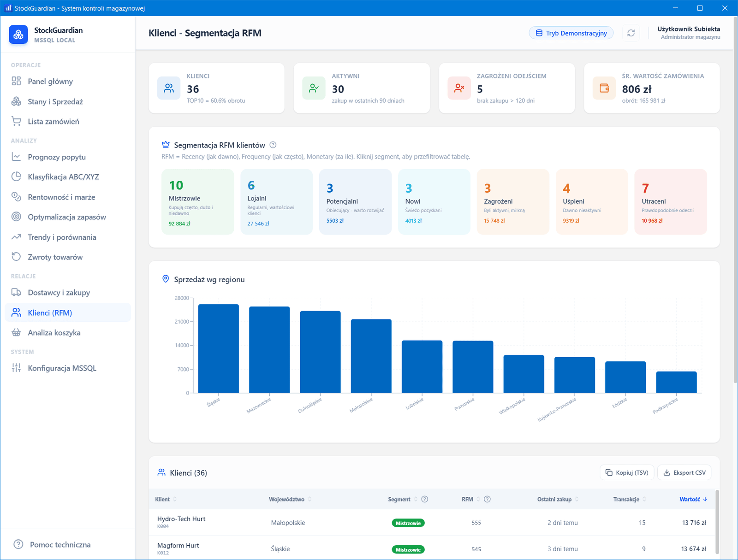The height and width of the screenshot is (560, 738).
Task: Select the Nowi segment card
Action: click(434, 202)
